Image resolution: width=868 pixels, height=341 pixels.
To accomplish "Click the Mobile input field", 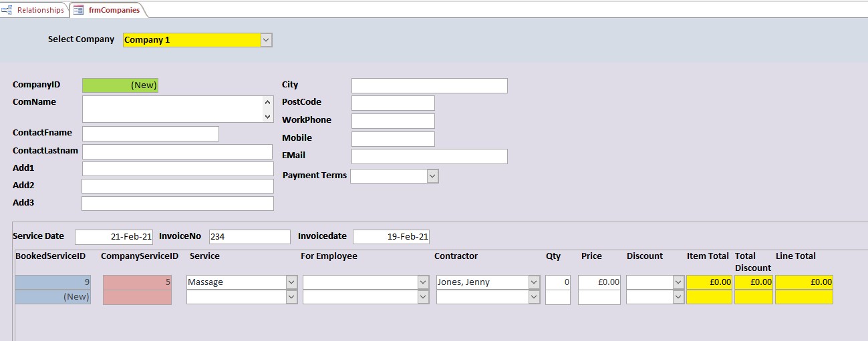I will click(393, 139).
